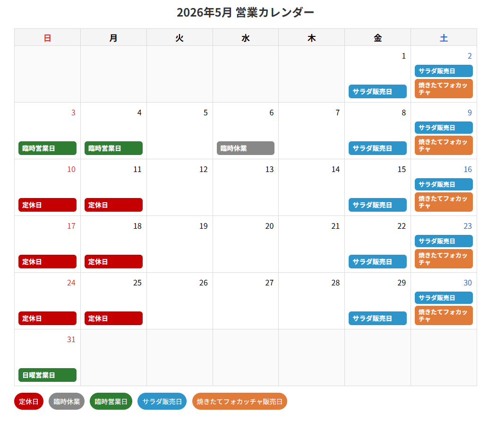Viewport: 488px width, 448px height.
Task: Click the 土 Saturday column header
Action: pos(444,37)
